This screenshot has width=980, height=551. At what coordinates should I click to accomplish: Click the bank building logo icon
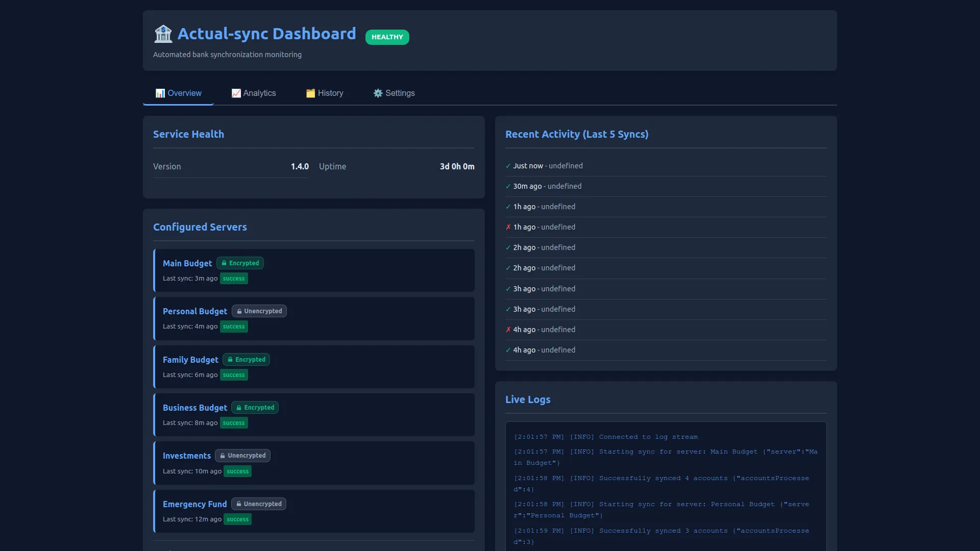[163, 34]
